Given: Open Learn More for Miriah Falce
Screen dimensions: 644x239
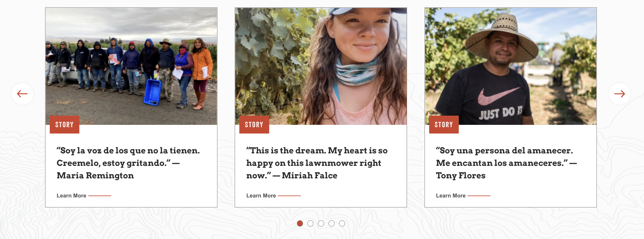Looking at the screenshot, I should [261, 196].
